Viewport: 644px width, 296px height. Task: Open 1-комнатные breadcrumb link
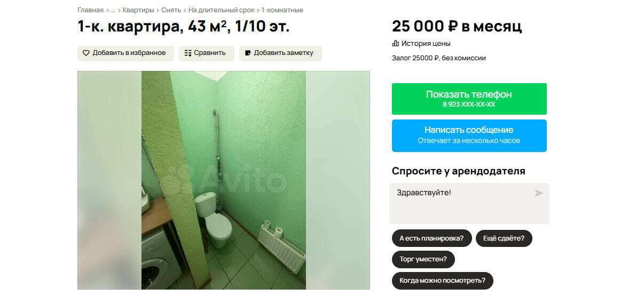click(x=282, y=10)
